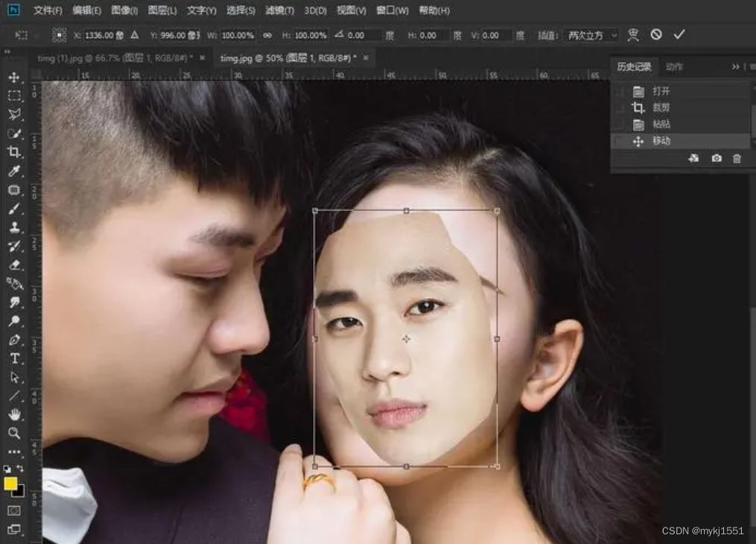Close the timg.jpg document tab

[366, 58]
